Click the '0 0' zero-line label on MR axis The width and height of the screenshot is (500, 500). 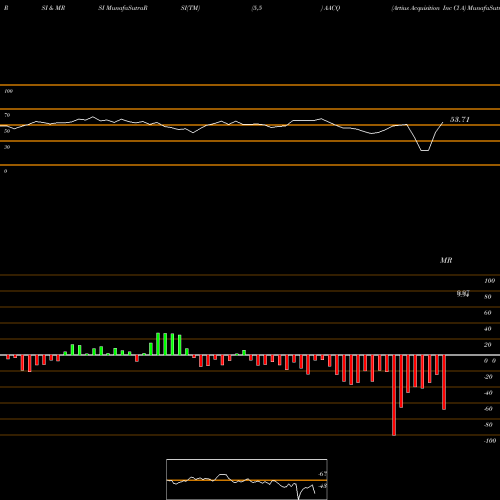click(x=490, y=361)
